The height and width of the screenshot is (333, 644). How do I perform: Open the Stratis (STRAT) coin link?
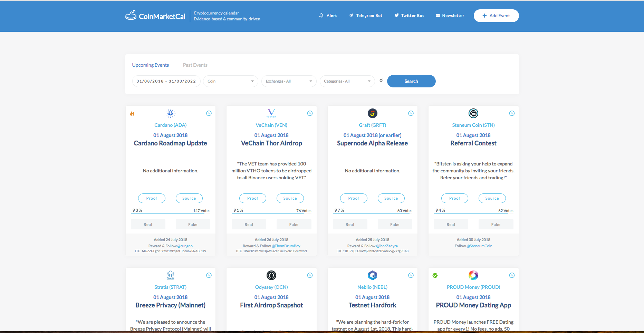pos(171,287)
